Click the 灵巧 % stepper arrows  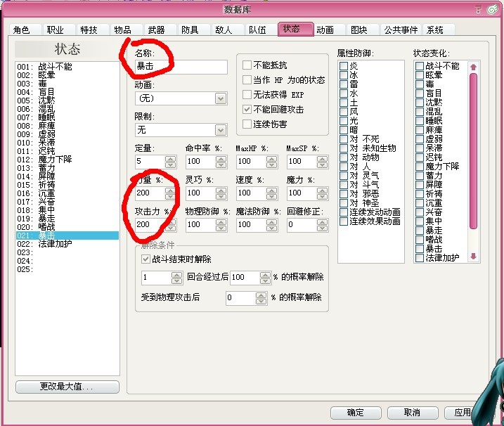coord(221,193)
